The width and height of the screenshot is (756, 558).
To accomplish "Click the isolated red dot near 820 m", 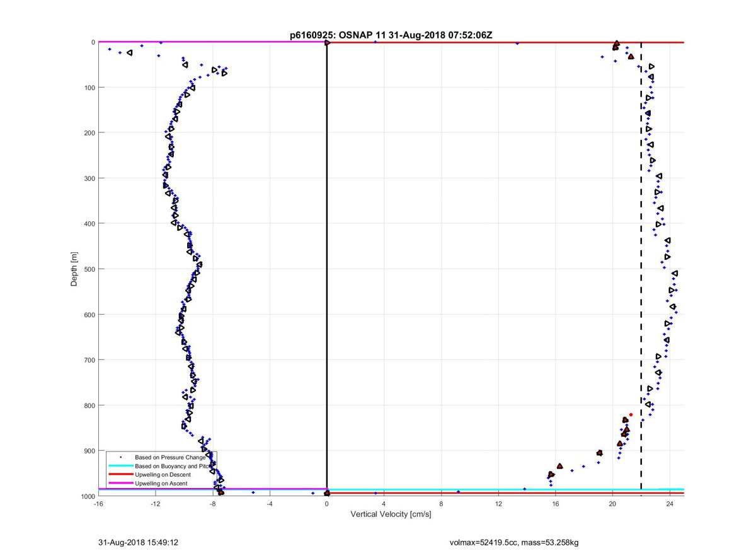I will 631,414.
